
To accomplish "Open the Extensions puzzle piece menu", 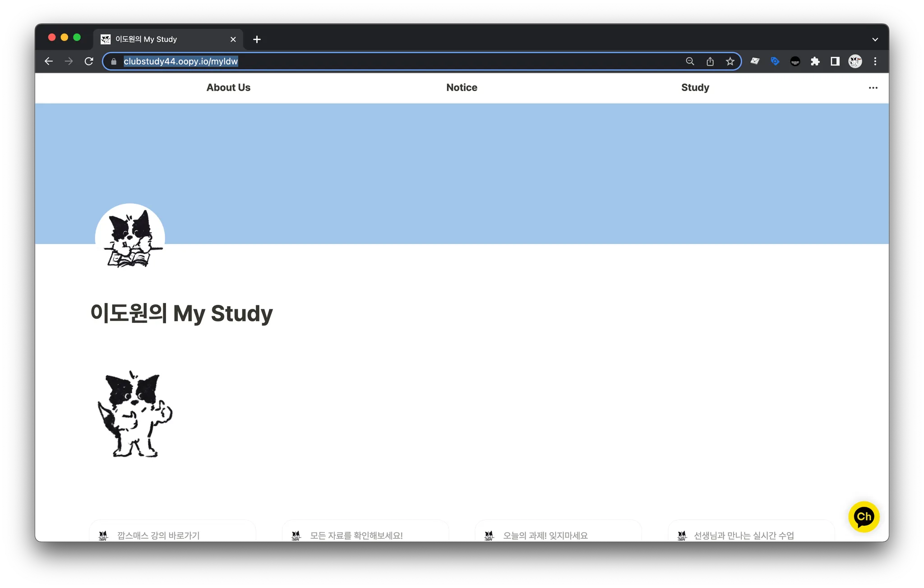I will coord(815,61).
